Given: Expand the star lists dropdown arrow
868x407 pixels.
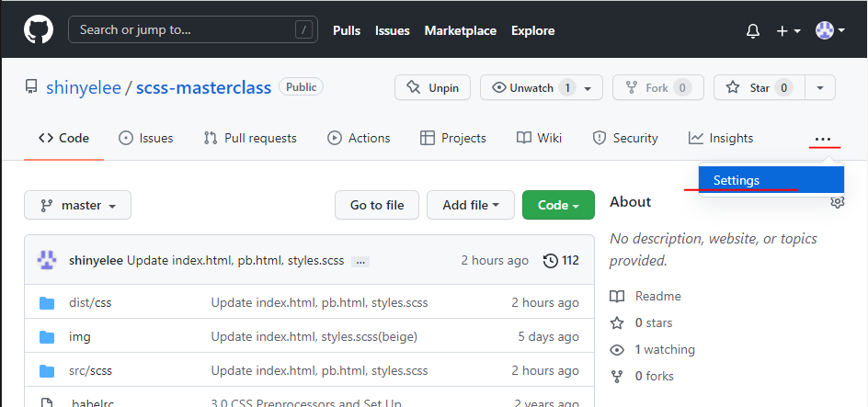Looking at the screenshot, I should (x=820, y=87).
